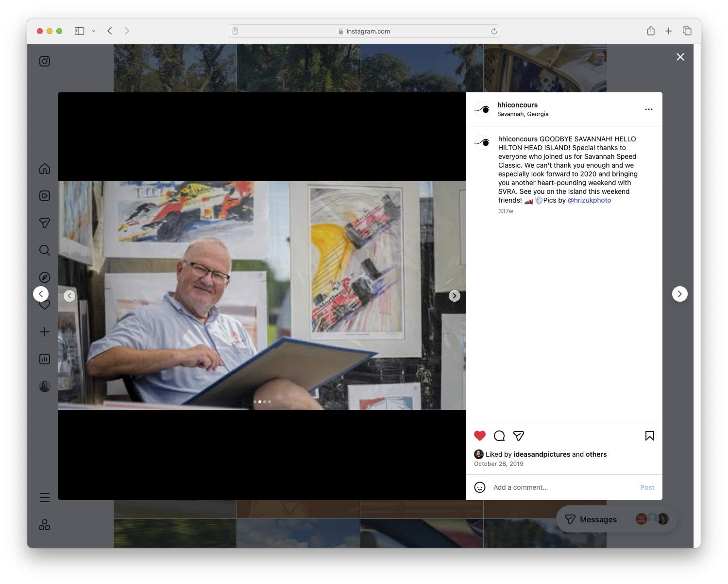Select the Reels icon in sidebar
Viewport: 728px width, 584px height.
(44, 196)
